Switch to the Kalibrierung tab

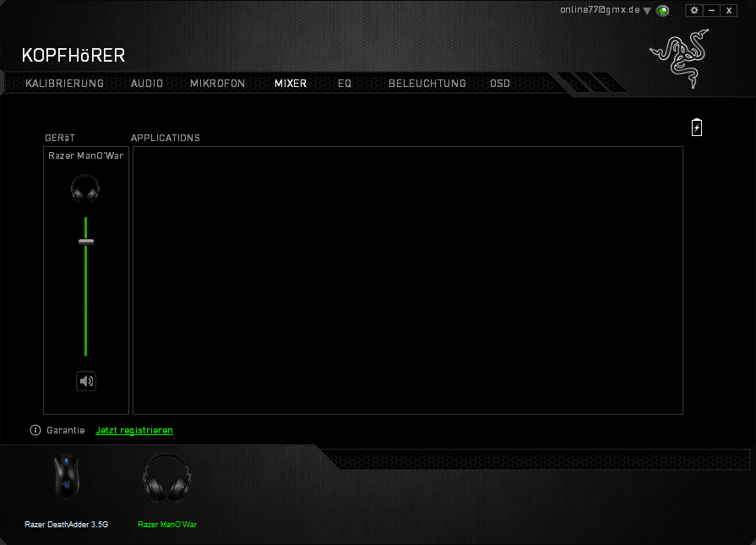coord(65,84)
